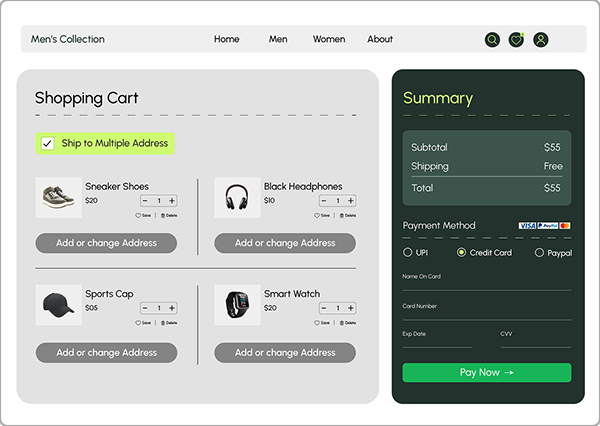The image size is (600, 426).
Task: Add or change address for Sneaker Shoes
Action: [106, 243]
